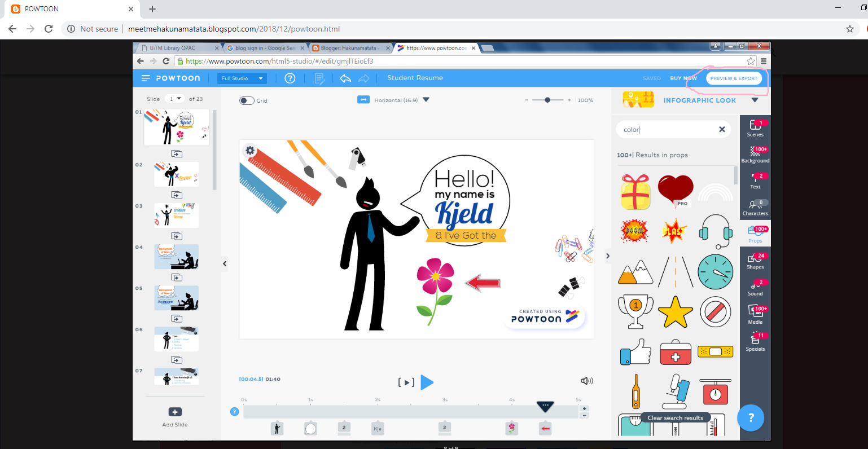
Task: Open a new outer Chrome tab
Action: point(152,9)
